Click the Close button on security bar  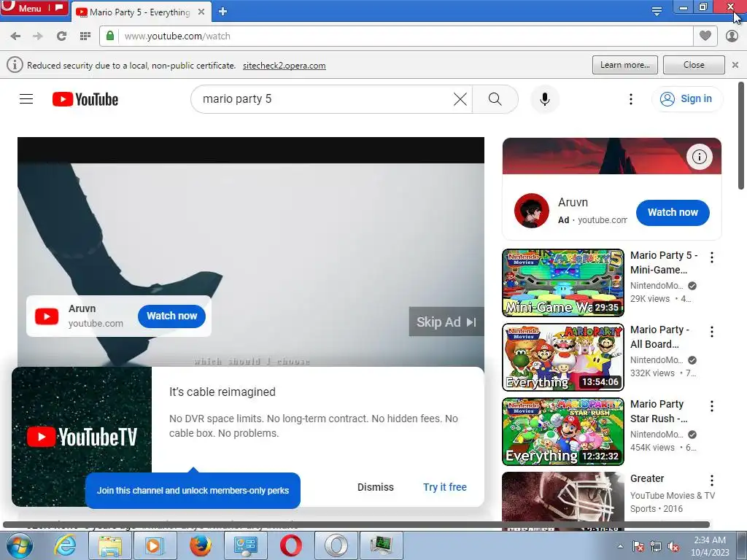[x=694, y=65]
